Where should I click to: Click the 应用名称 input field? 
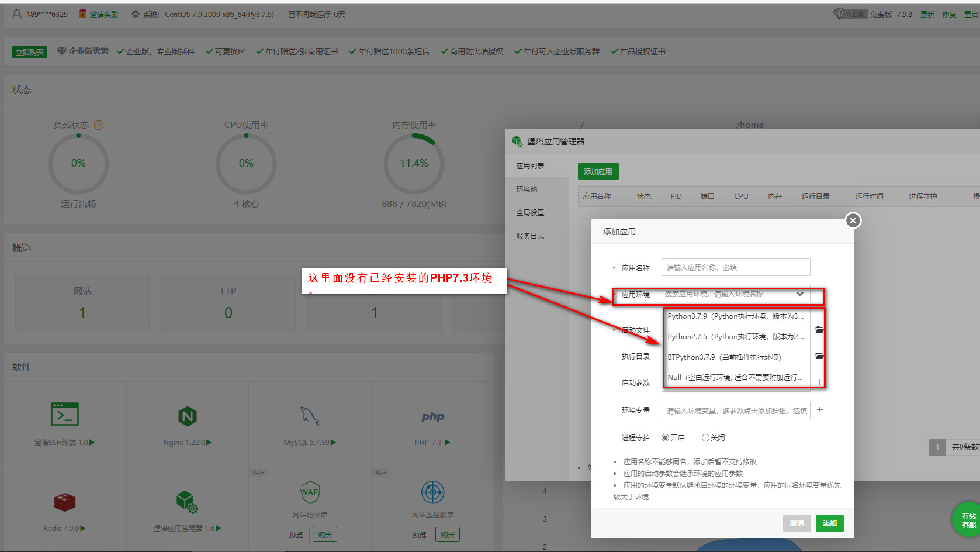tap(736, 267)
